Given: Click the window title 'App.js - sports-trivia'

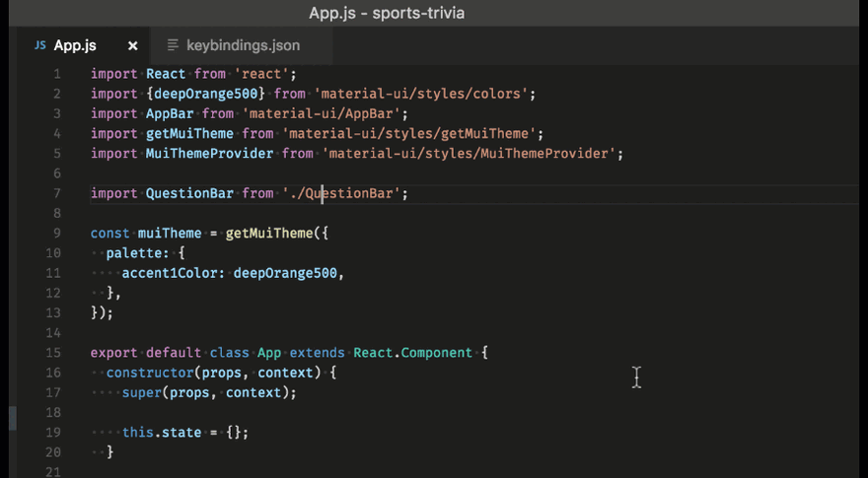Looking at the screenshot, I should pyautogui.click(x=387, y=13).
